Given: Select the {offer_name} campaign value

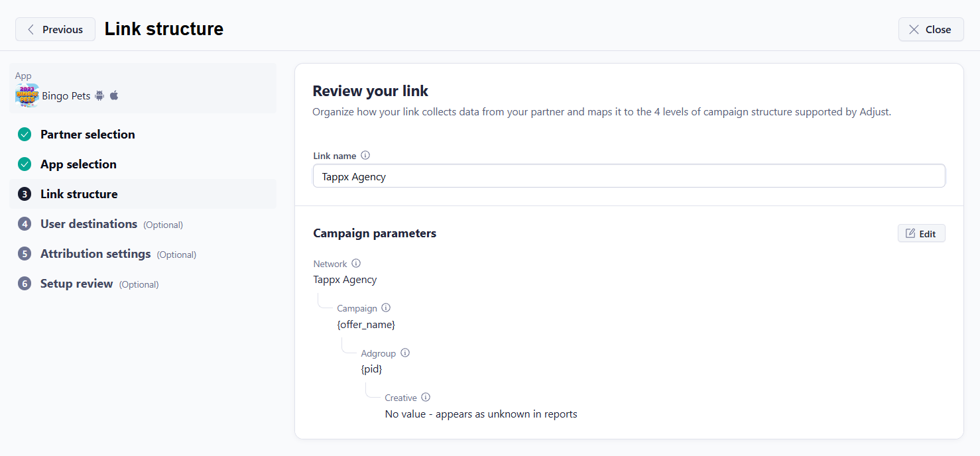Looking at the screenshot, I should click(x=366, y=324).
